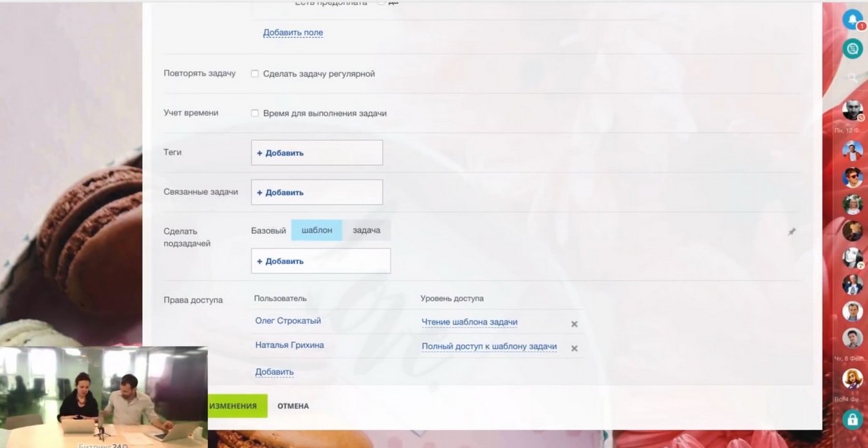Open the green chat messenger icon
Image resolution: width=868 pixels, height=448 pixels.
tap(853, 49)
